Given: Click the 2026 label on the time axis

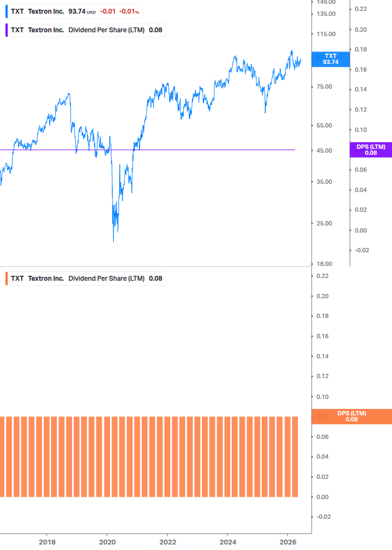Looking at the screenshot, I should (x=288, y=542).
